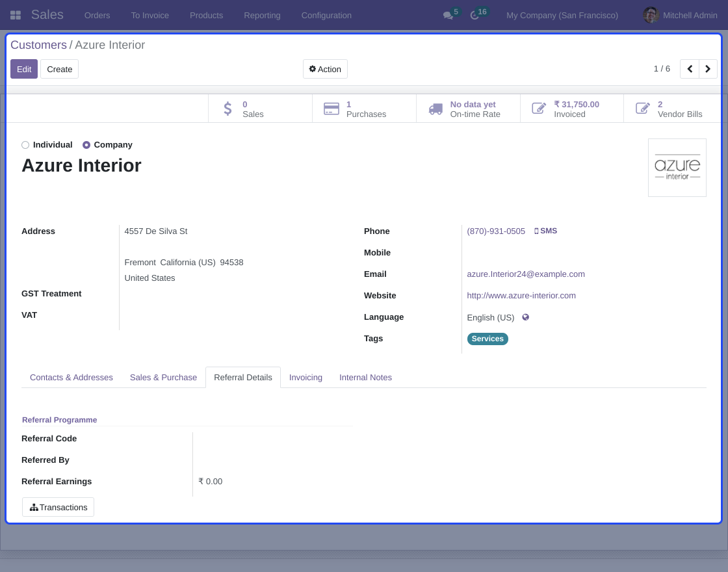Click the Vendor Bills pencil-edit icon

(x=643, y=109)
